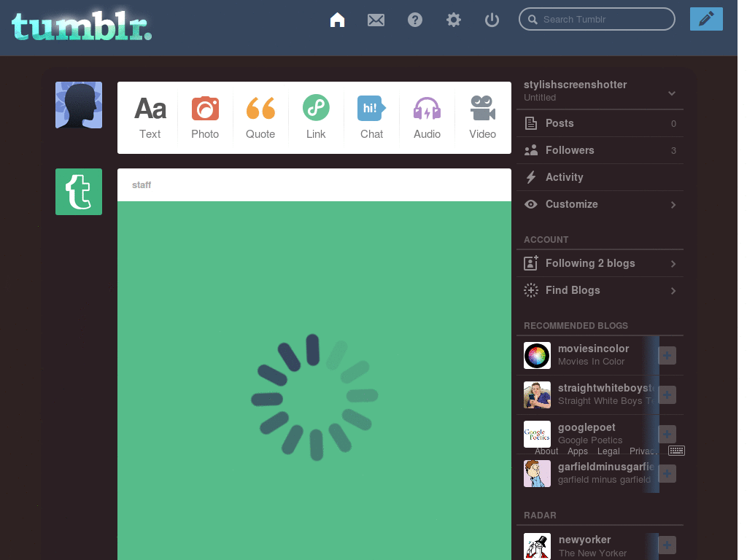Open the moviesincolor blog link

click(593, 349)
